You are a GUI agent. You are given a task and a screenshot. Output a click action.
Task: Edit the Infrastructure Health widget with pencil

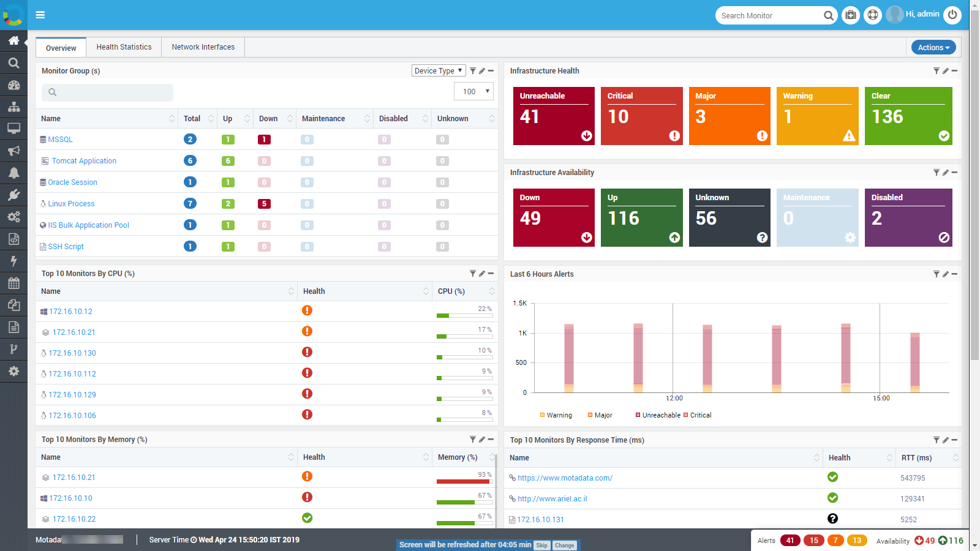(x=946, y=71)
